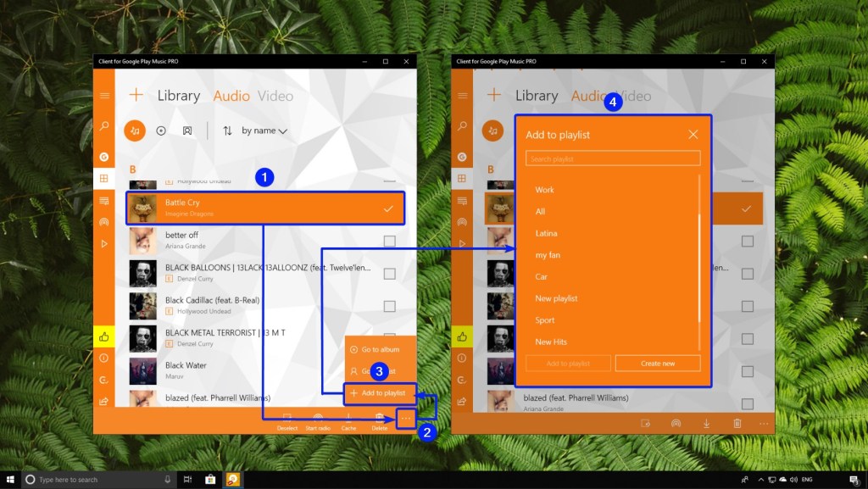Choose Go to album from context menu
The width and height of the screenshot is (868, 489).
click(380, 349)
